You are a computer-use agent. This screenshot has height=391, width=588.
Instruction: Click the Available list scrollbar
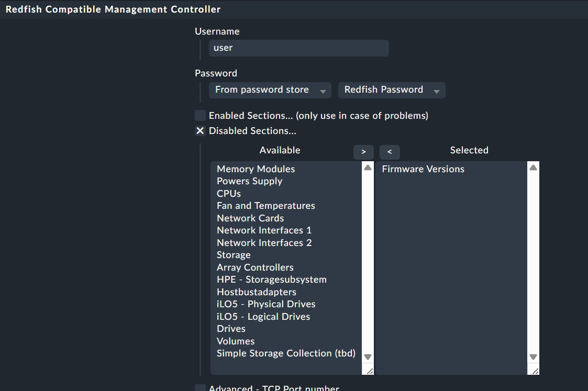click(367, 262)
